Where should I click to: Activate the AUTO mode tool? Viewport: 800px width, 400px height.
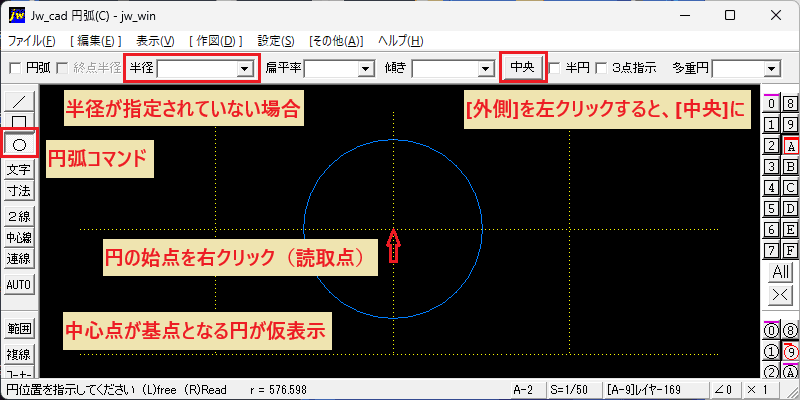(x=19, y=284)
